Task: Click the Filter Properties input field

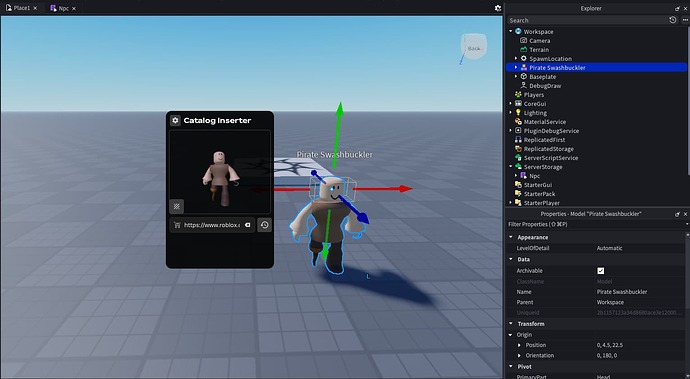Action: 595,224
